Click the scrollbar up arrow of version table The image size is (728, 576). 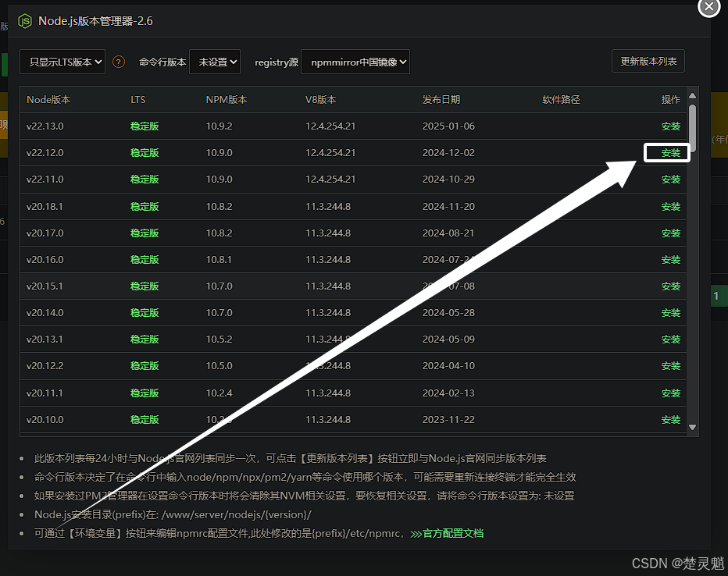point(692,96)
